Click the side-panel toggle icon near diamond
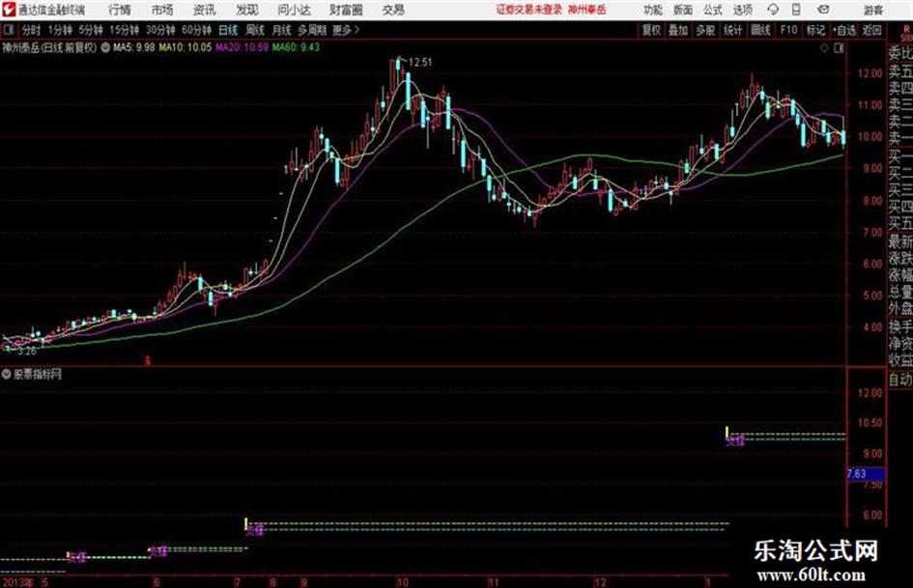 pyautogui.click(x=839, y=48)
